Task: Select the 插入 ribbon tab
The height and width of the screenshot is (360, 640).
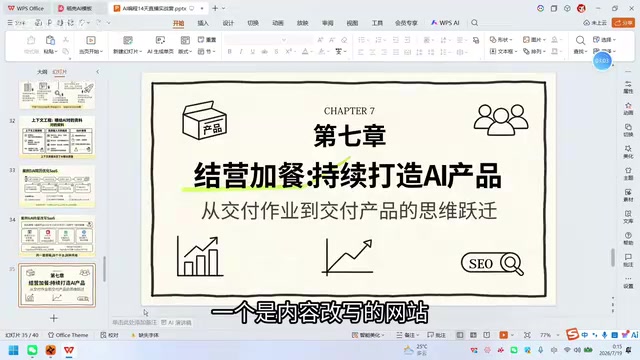Action: [x=203, y=23]
